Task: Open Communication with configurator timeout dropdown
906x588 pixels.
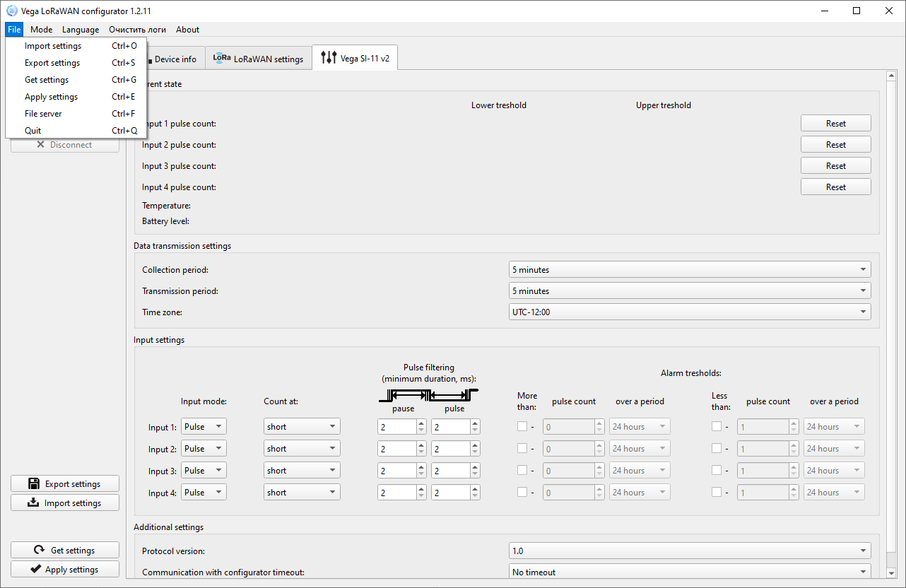Action: tap(690, 572)
